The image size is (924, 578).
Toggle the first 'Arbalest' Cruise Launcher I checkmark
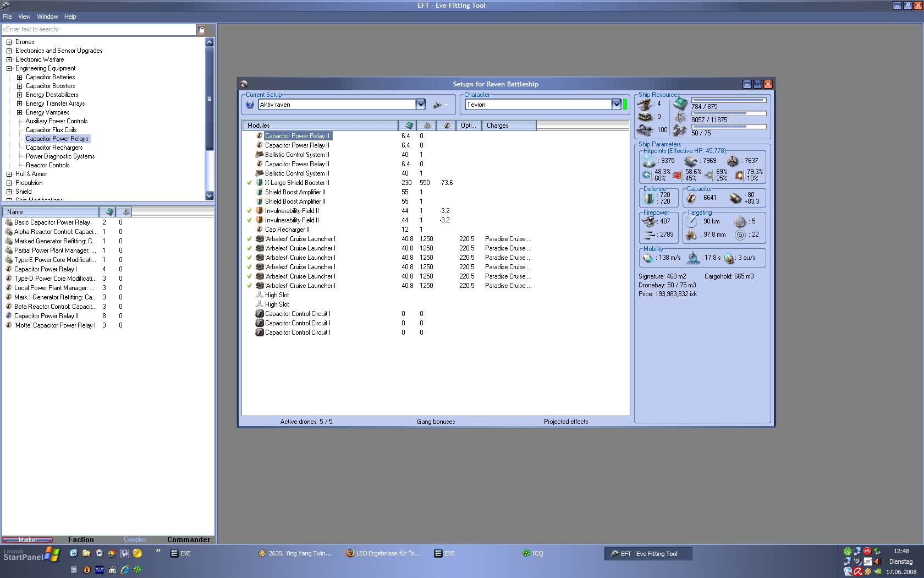[x=249, y=239]
